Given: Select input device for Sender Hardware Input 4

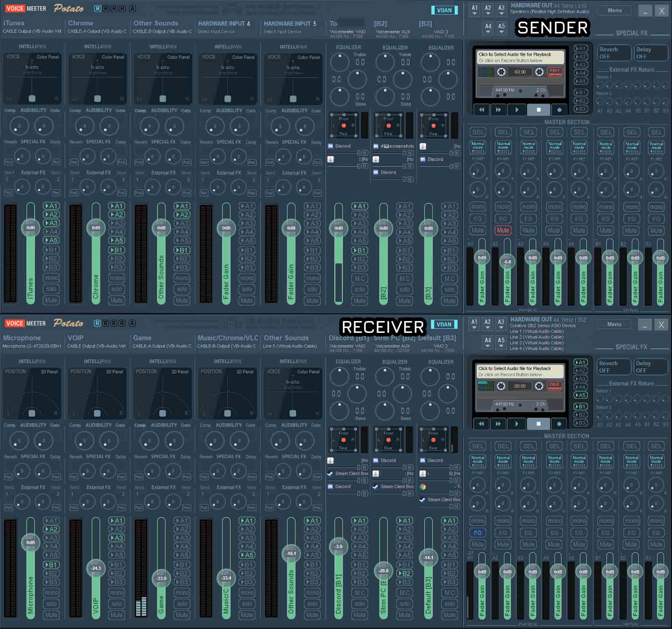Looking at the screenshot, I should 217,31.
